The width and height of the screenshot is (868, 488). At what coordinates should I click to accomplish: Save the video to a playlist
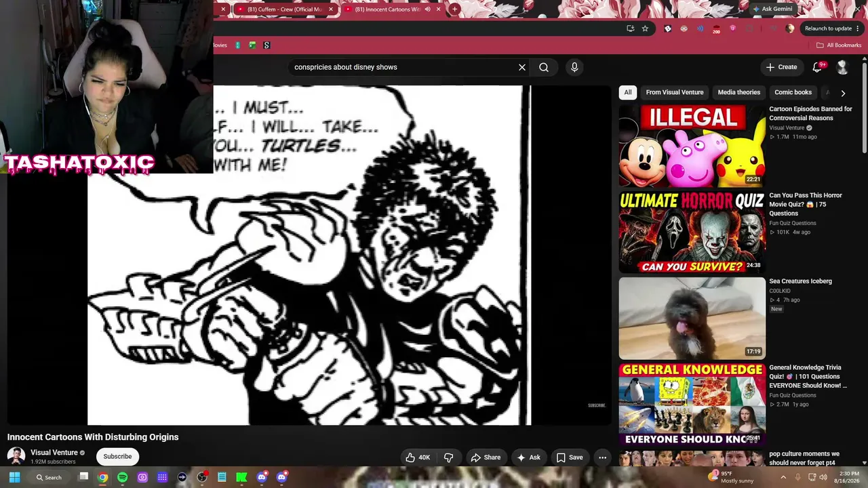click(570, 457)
